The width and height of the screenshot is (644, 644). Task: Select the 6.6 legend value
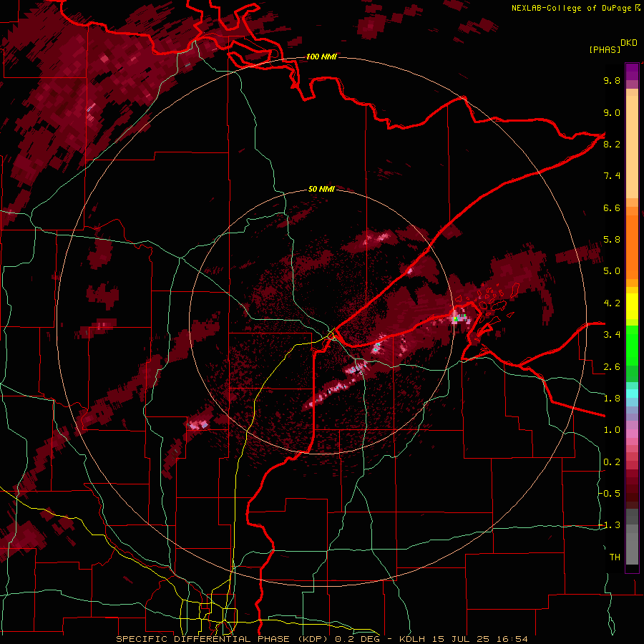[612, 208]
